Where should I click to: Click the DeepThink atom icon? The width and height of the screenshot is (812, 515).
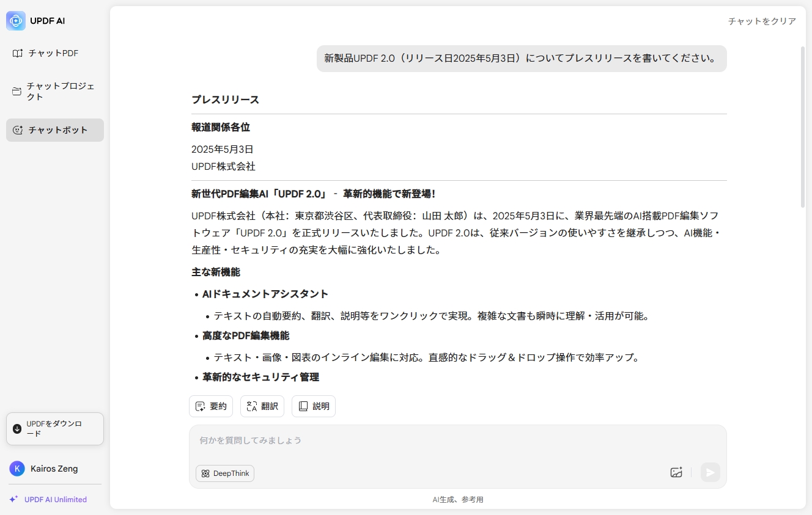[x=205, y=473]
